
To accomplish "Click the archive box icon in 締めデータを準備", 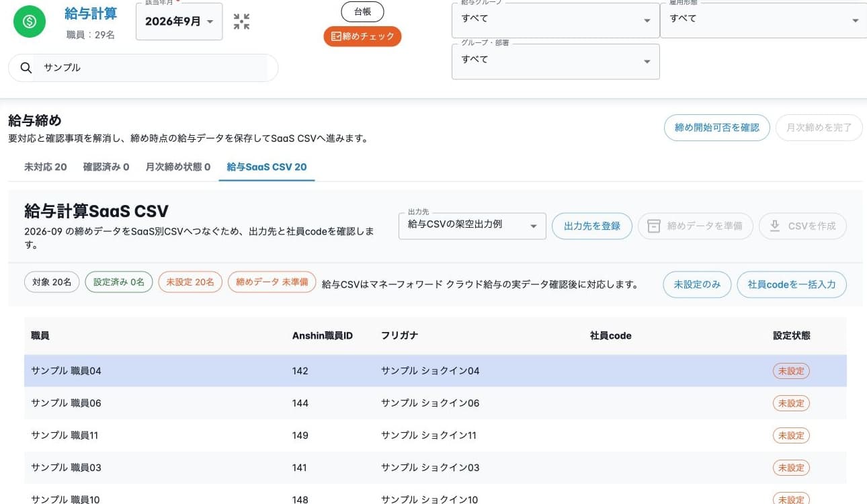I will (x=654, y=226).
